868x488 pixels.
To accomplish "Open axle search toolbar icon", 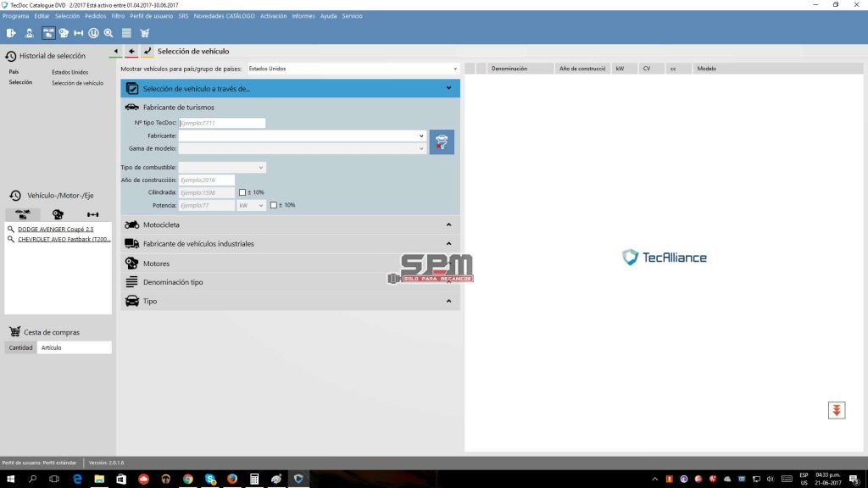I will click(x=79, y=33).
